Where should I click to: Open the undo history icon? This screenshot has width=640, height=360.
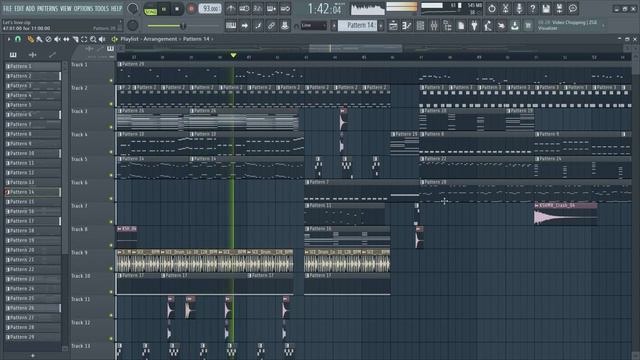tap(492, 8)
